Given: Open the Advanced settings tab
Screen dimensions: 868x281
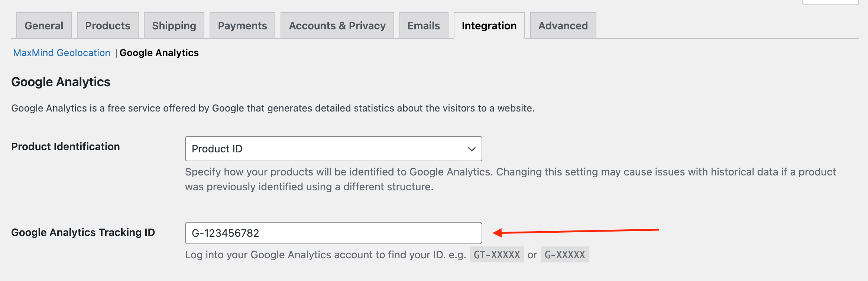Looking at the screenshot, I should (563, 25).
